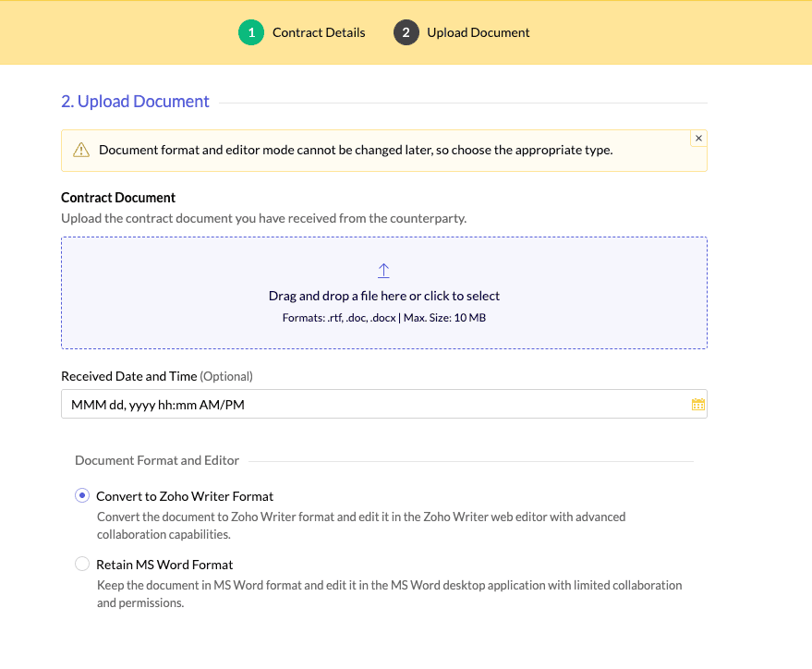This screenshot has height=669, width=812.
Task: Click the dark step 2 circle
Action: point(406,32)
